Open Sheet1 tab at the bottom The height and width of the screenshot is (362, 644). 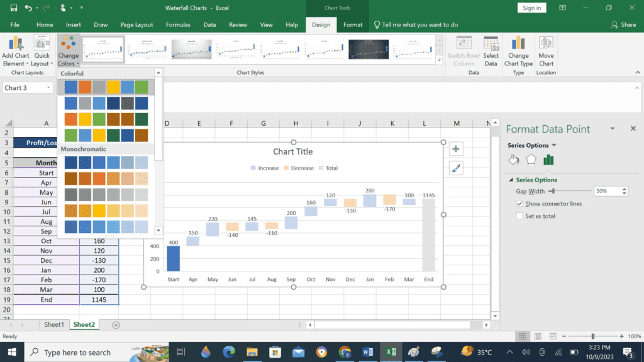[53, 324]
